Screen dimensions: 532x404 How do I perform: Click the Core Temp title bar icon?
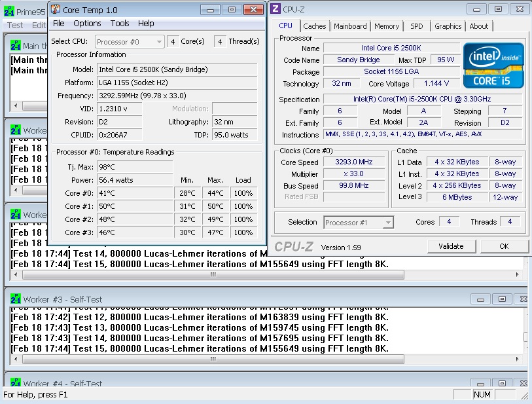(x=56, y=9)
